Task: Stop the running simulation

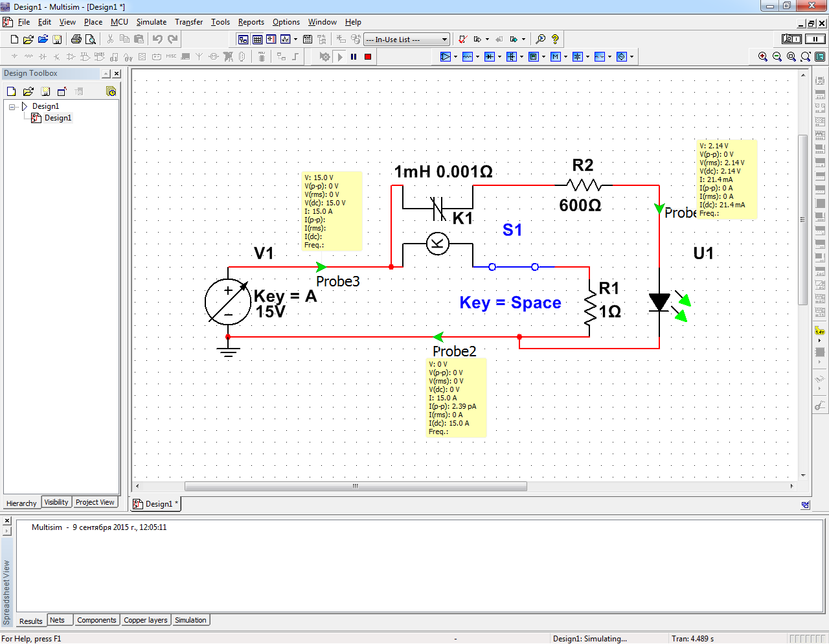Action: point(368,57)
